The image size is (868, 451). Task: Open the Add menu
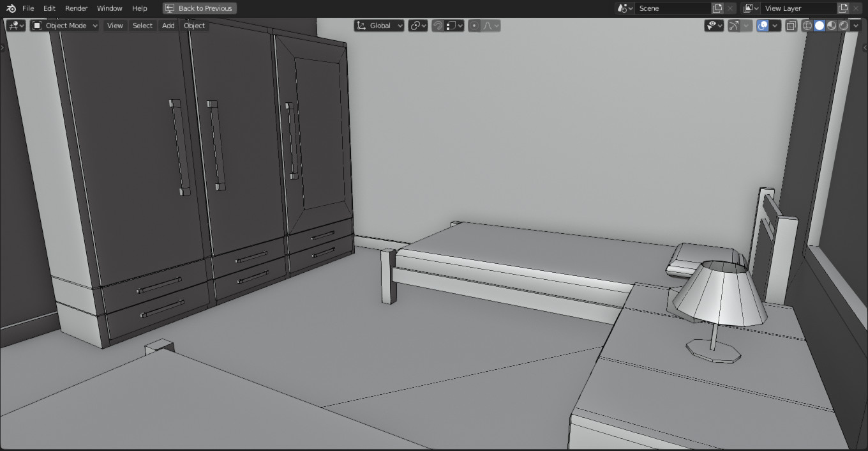(168, 26)
